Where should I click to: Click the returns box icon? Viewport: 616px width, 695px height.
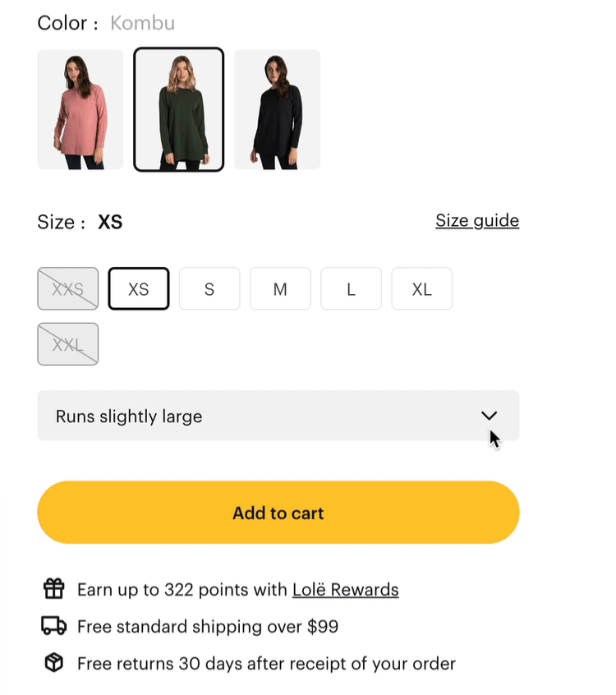pyautogui.click(x=54, y=663)
